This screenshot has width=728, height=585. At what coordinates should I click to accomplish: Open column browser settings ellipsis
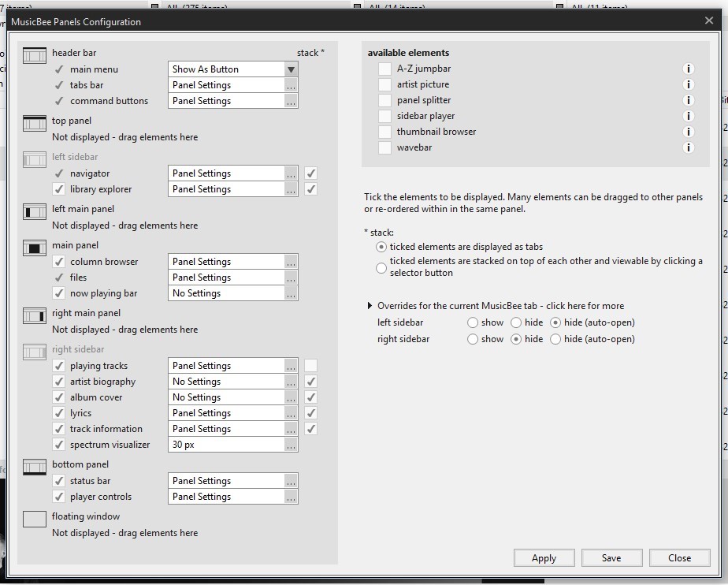point(291,262)
